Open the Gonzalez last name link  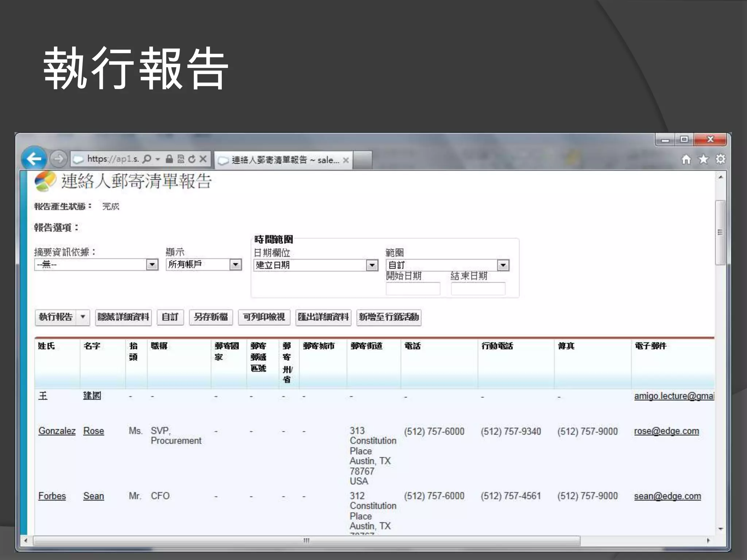[57, 431]
